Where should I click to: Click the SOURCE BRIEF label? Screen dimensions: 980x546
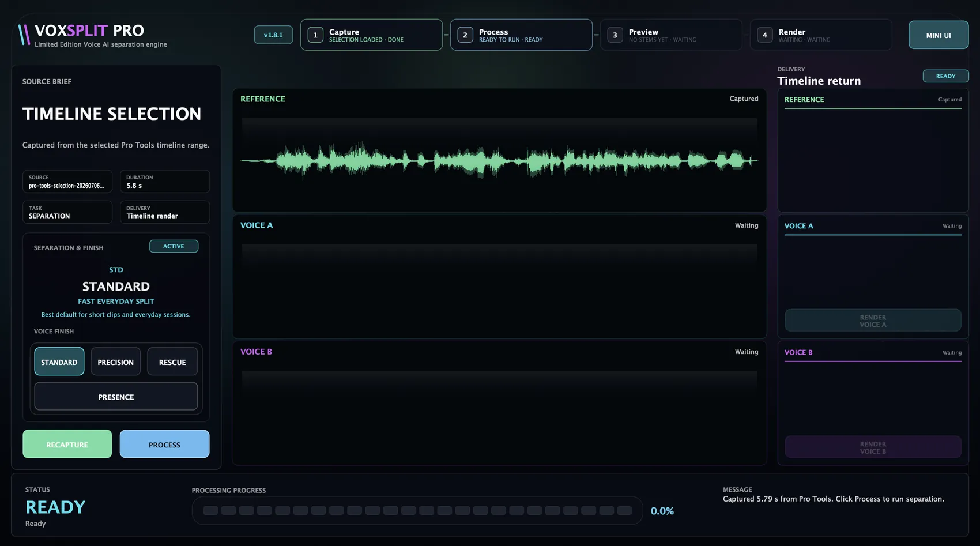coord(47,82)
